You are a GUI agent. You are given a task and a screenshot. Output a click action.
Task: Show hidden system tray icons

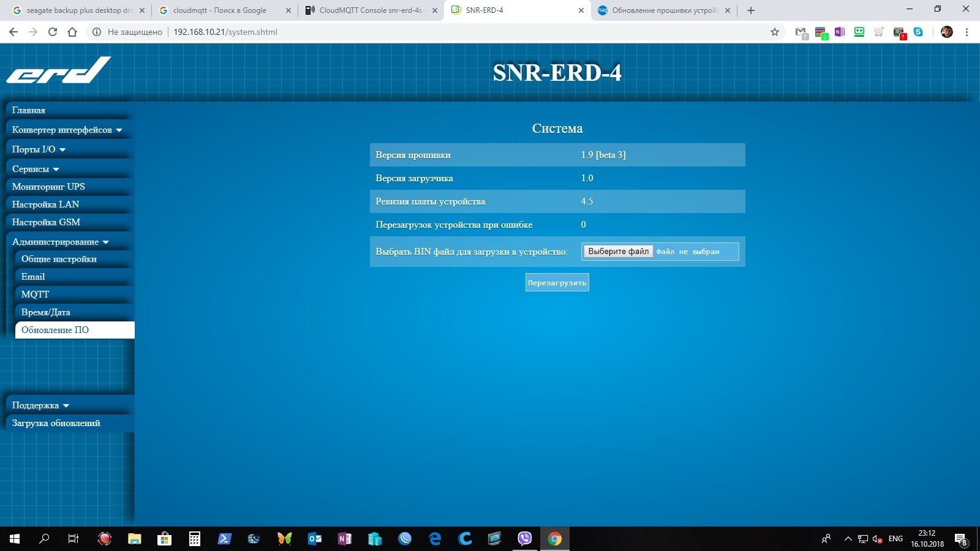848,539
